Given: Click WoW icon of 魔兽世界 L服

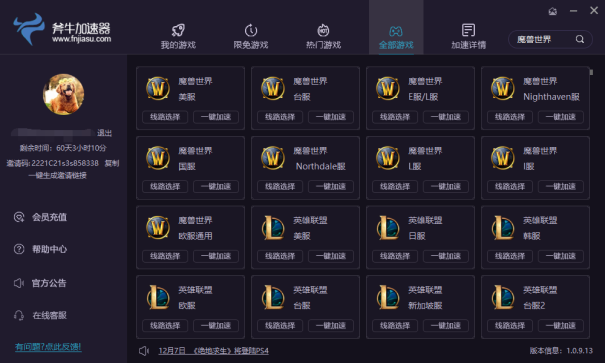Looking at the screenshot, I should coord(388,158).
